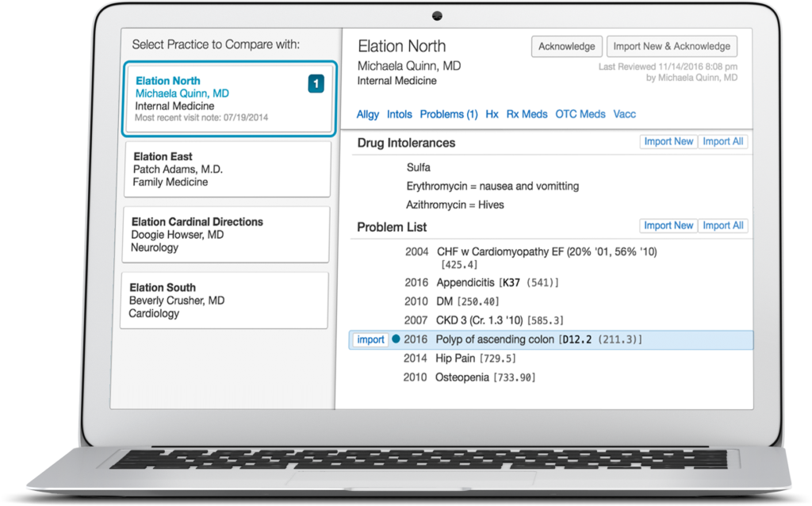This screenshot has height=506, width=812.
Task: Select CHF w Cardiomyopathy problem row
Action: point(530,258)
